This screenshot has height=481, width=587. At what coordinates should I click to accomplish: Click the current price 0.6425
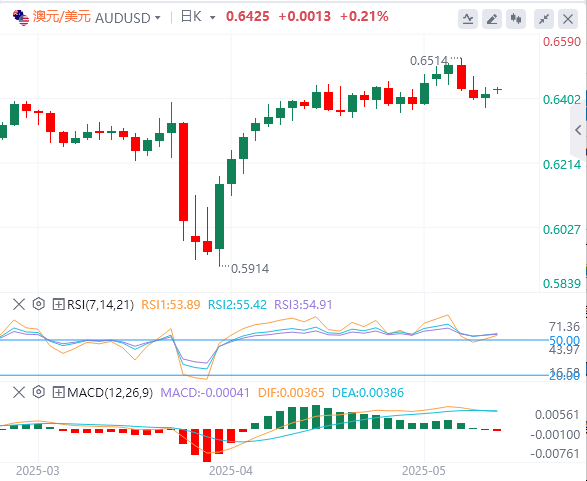[247, 16]
